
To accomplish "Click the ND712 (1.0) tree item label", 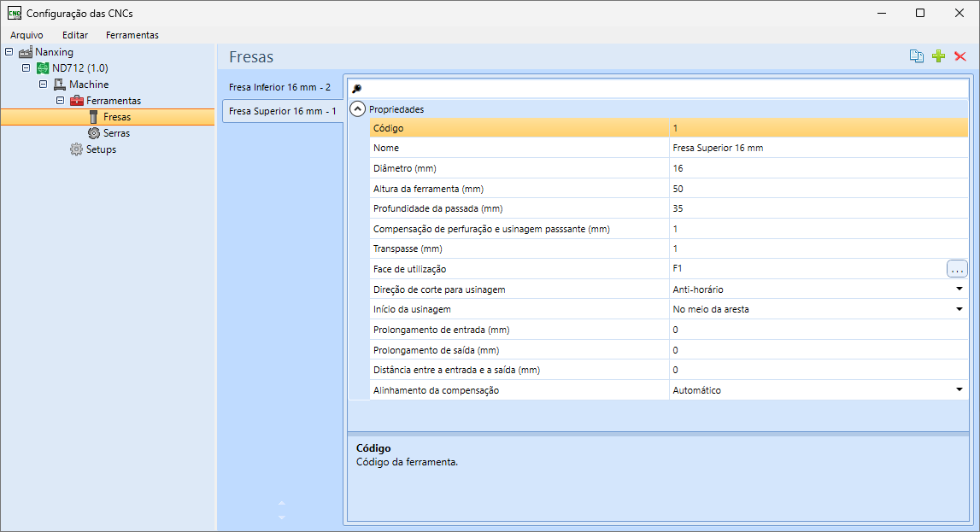I will click(80, 68).
